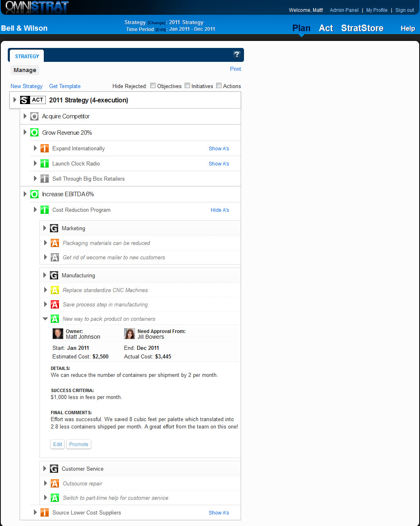
Task: Click the green icon for Cost Reduction Program
Action: click(x=45, y=210)
